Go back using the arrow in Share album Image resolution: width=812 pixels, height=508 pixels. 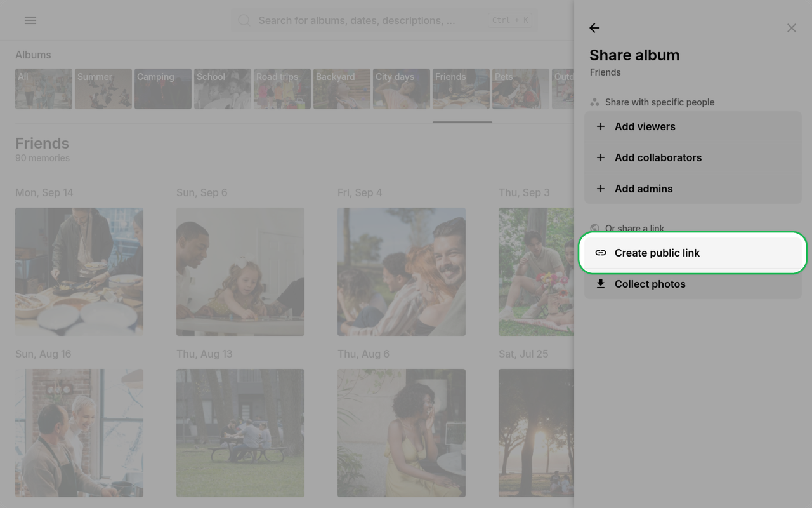[594, 28]
